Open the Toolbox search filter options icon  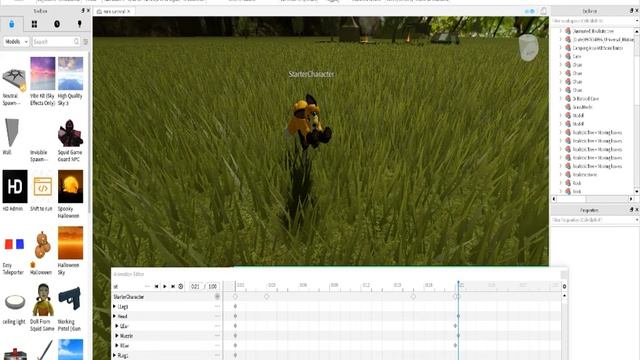pyautogui.click(x=86, y=42)
